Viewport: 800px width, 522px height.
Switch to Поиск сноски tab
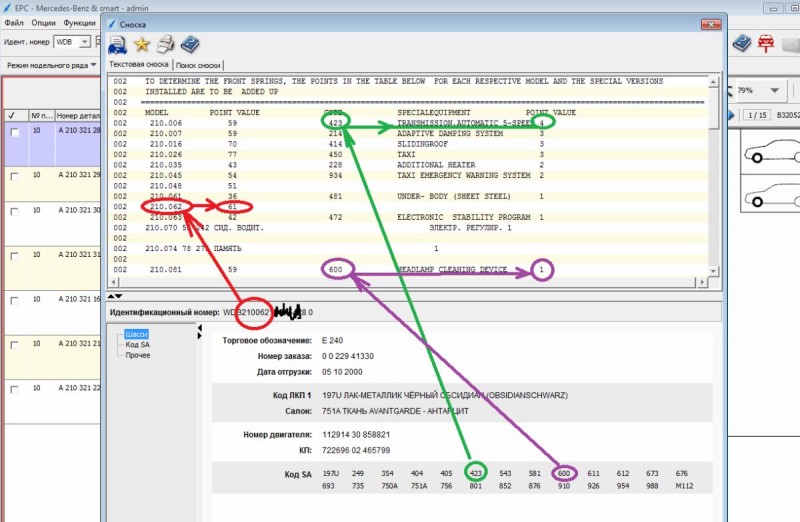pyautogui.click(x=198, y=65)
